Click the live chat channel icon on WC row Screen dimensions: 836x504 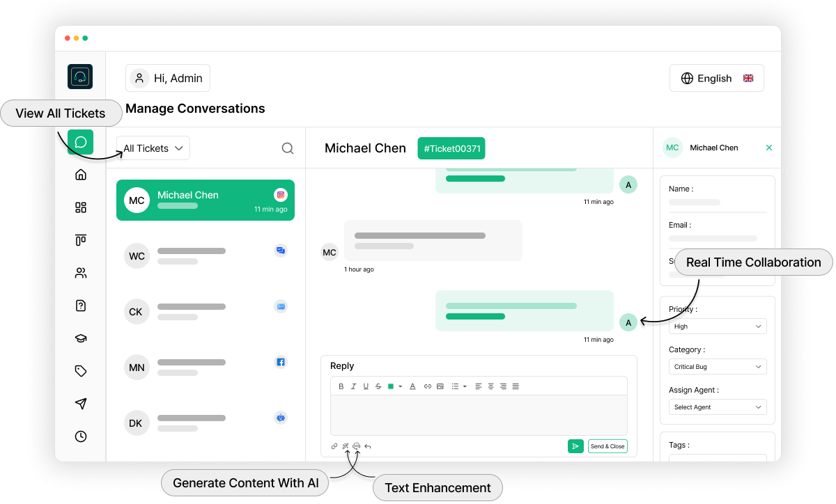(281, 251)
